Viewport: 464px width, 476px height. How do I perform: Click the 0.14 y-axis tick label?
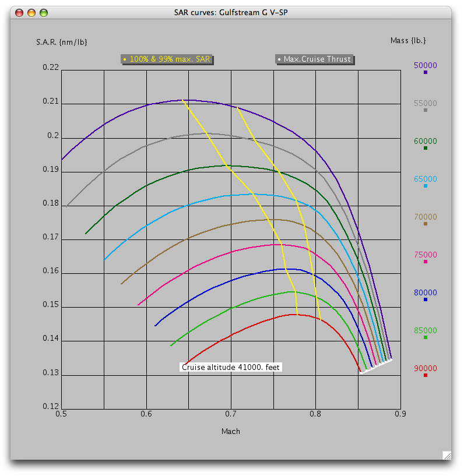[51, 339]
